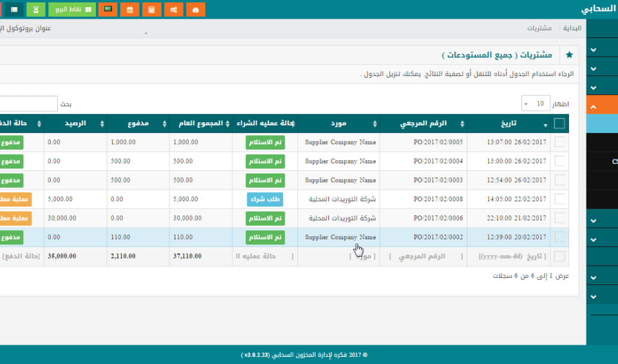The width and height of the screenshot is (618, 364).
Task: Expand the topmost sidebar chevron menu
Action: click(x=593, y=50)
